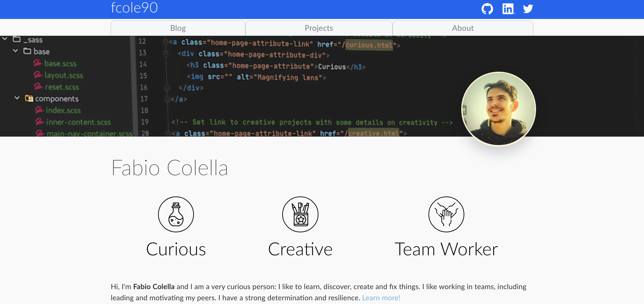Switch to the Blog tab

click(178, 28)
